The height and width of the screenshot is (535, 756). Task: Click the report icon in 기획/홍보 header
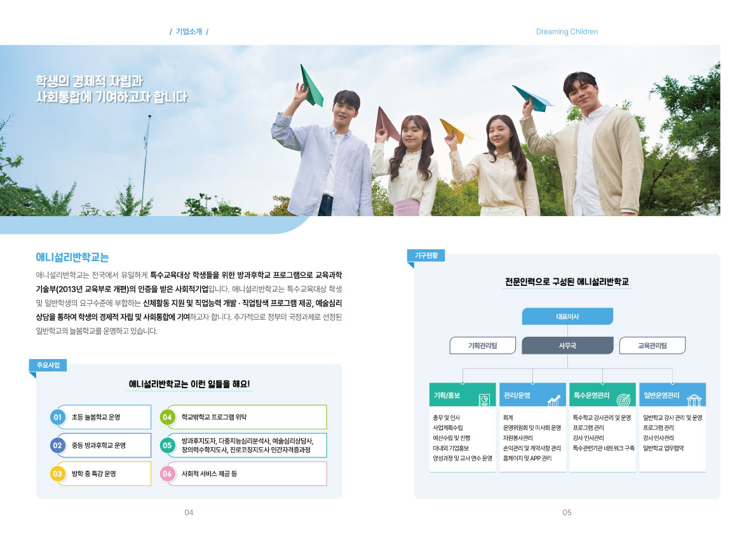pos(484,398)
